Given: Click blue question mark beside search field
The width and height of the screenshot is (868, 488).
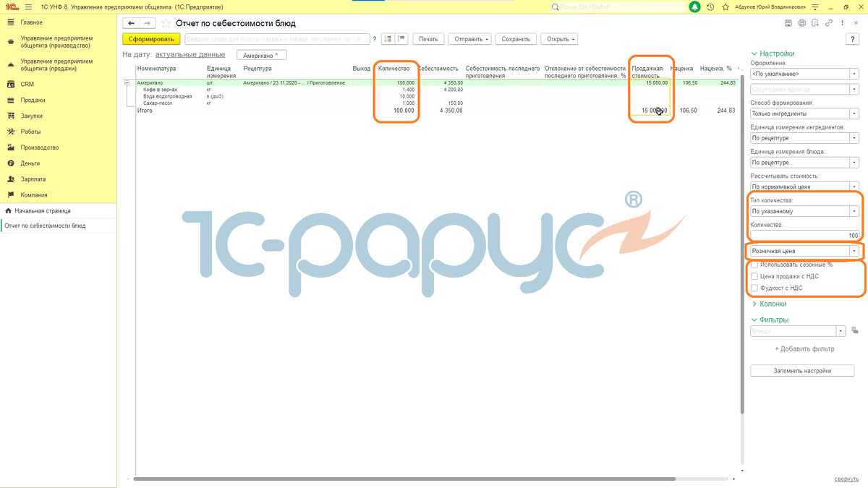Looking at the screenshot, I should pos(374,39).
